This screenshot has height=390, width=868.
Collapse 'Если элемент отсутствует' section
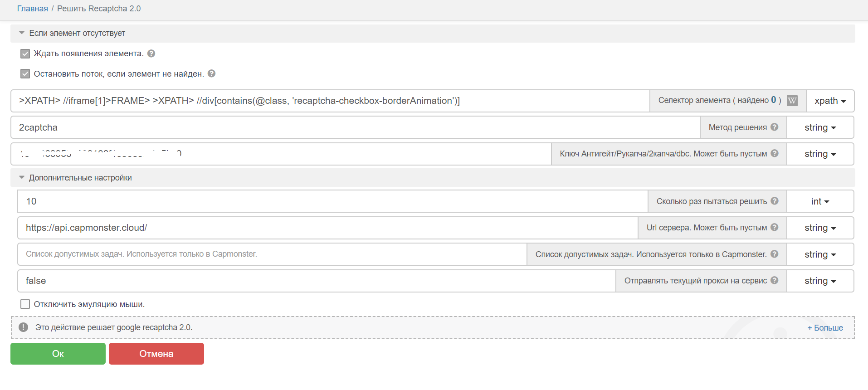[22, 33]
